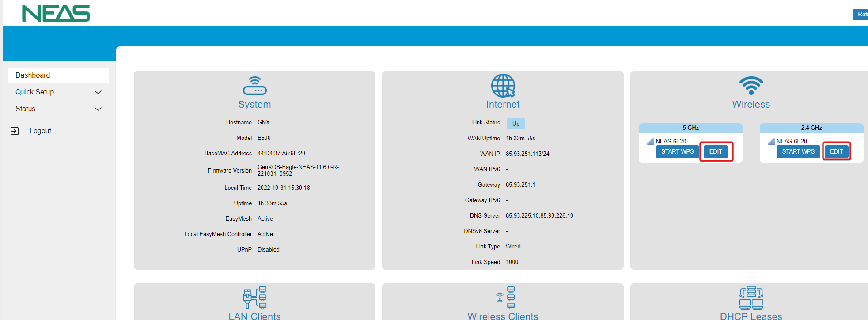Edit the 2.4 GHz wireless network

click(x=836, y=151)
